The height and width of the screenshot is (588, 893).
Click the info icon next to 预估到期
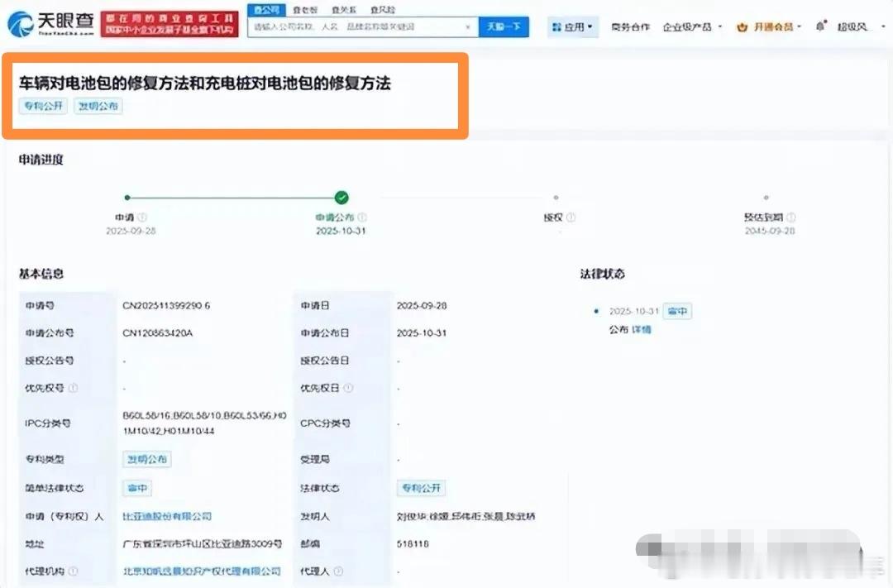pyautogui.click(x=791, y=217)
